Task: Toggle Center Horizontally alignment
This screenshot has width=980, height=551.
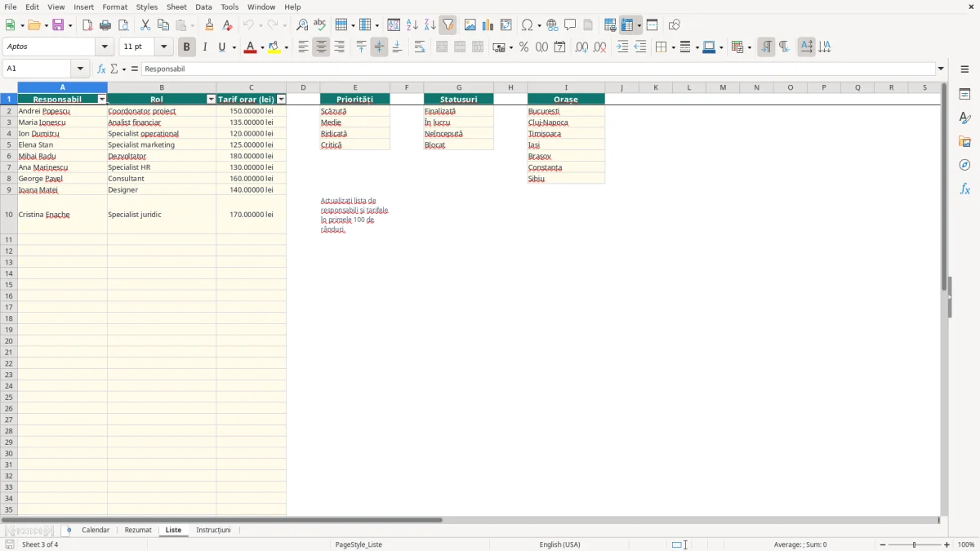Action: [321, 47]
